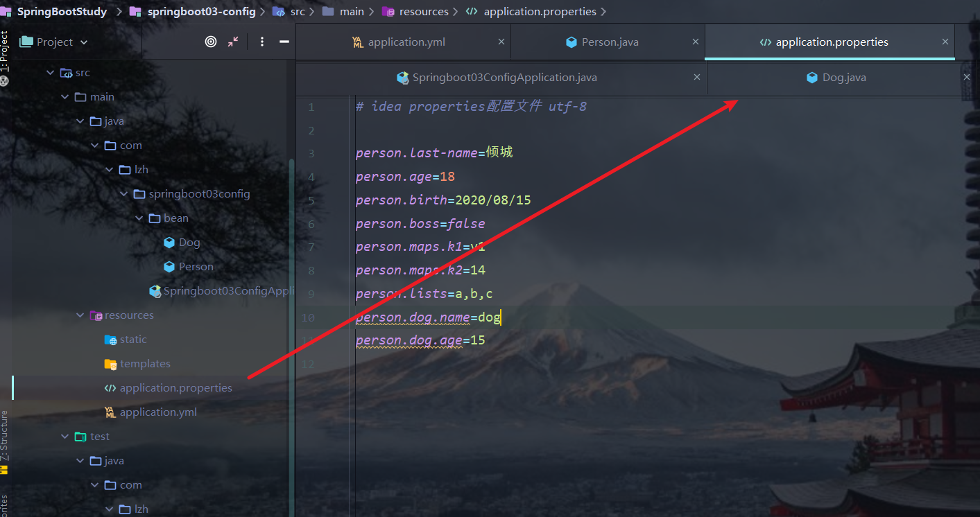Click person.age=18 line
The width and height of the screenshot is (980, 517).
(x=405, y=177)
